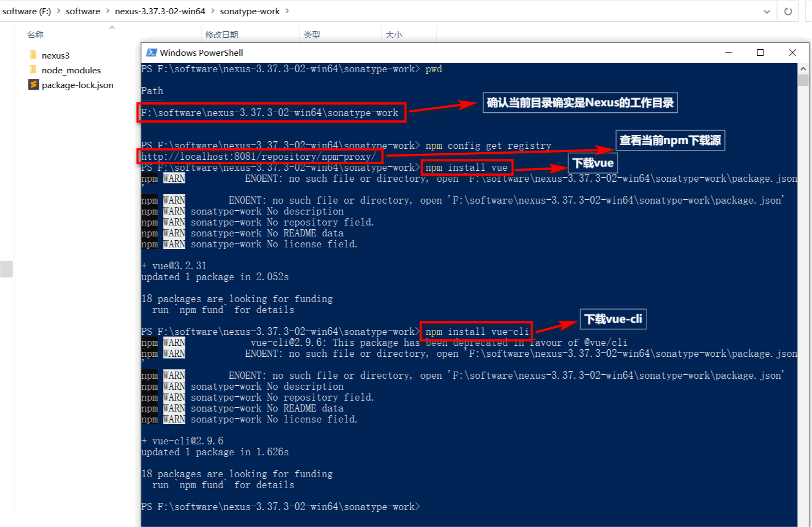The width and height of the screenshot is (812, 527).
Task: Click the '+ vue@3.2.31' output line
Action: tap(174, 266)
